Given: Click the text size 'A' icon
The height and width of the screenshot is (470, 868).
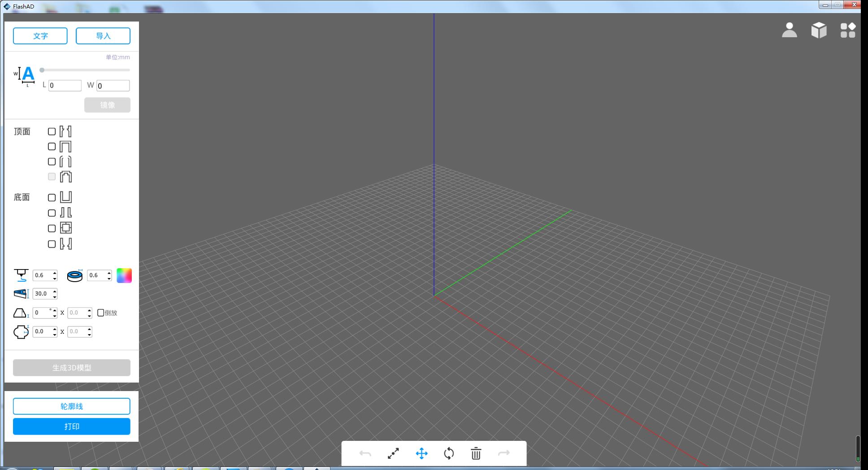Looking at the screenshot, I should click(x=25, y=77).
